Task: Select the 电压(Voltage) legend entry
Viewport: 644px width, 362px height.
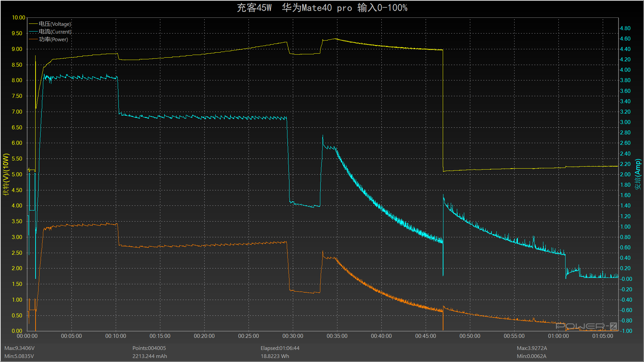Action: [55, 24]
